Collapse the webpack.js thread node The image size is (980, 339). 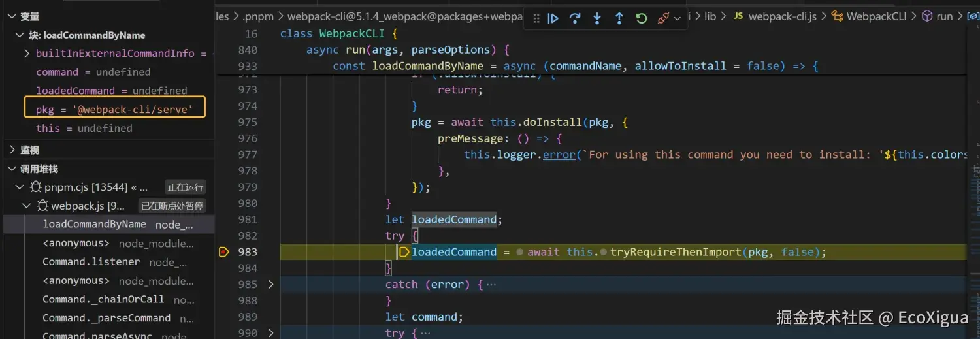[26, 206]
